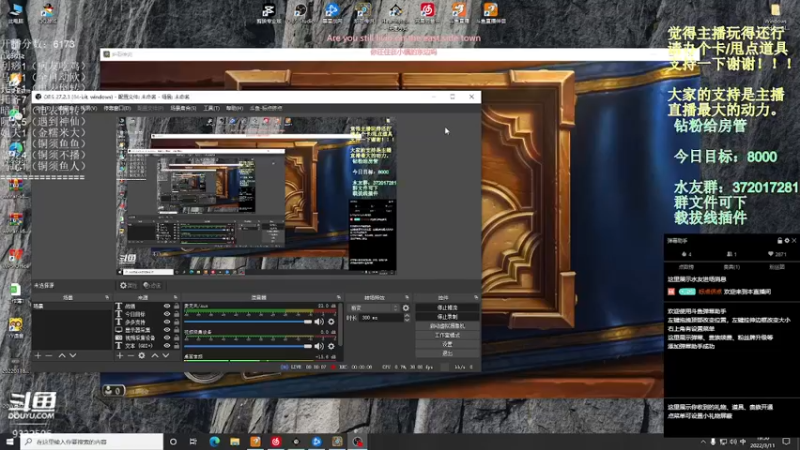Open Microsoft Edge from the taskbar
The width and height of the screenshot is (800, 450).
tap(214, 441)
